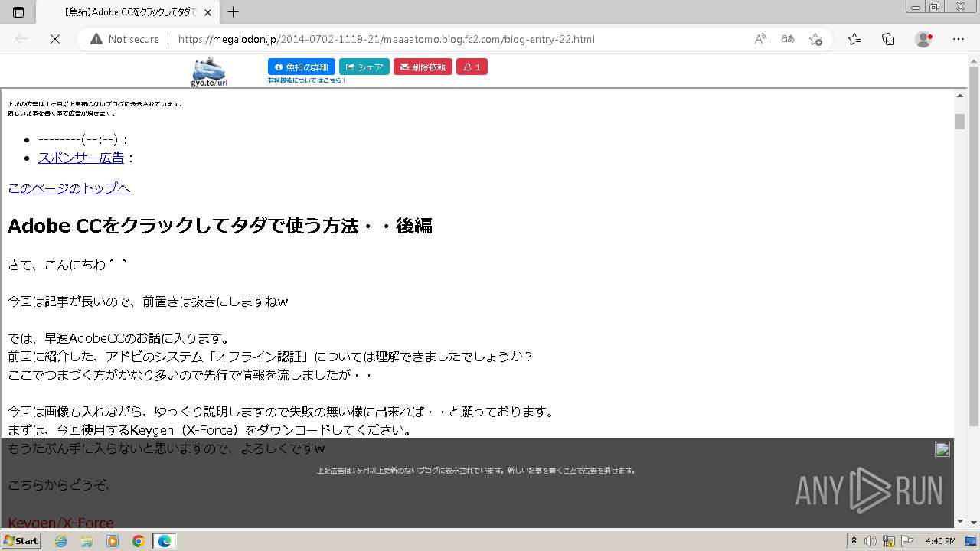Show hidden system tray icons
980x551 pixels.
tap(855, 541)
